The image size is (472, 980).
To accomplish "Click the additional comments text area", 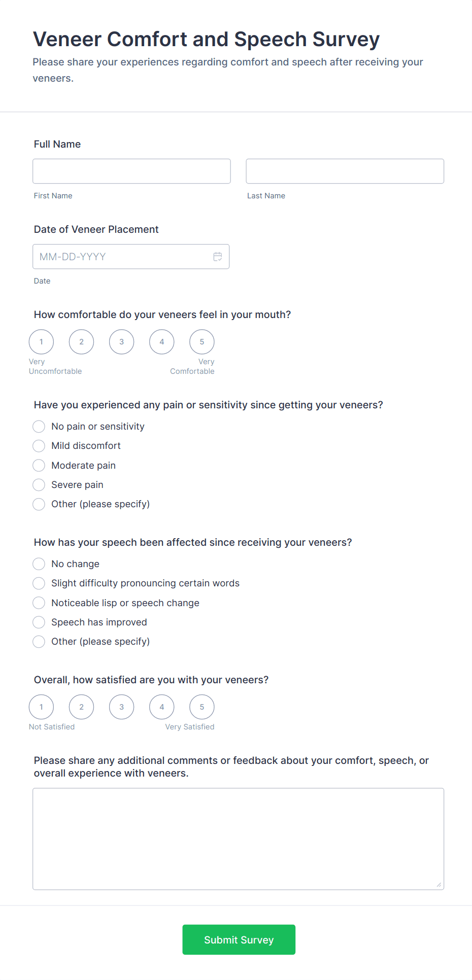I will point(238,837).
